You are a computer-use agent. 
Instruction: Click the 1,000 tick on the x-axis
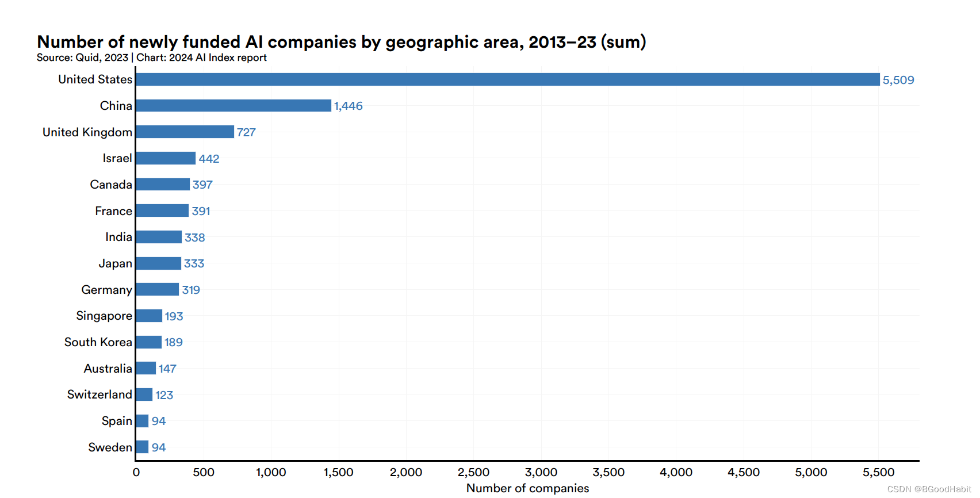pyautogui.click(x=271, y=472)
